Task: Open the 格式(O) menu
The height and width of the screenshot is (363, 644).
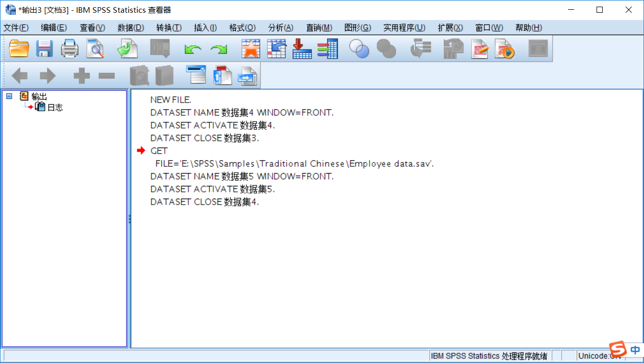Action: [242, 28]
